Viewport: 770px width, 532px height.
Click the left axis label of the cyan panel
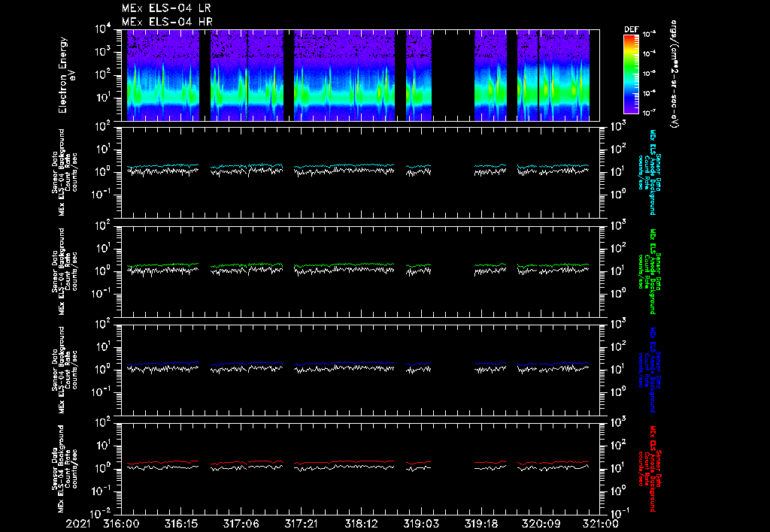(65, 172)
